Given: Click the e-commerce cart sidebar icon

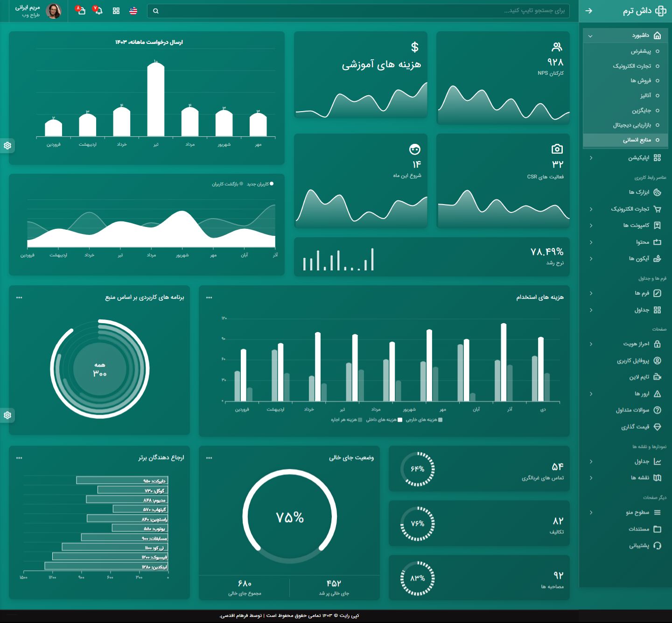Looking at the screenshot, I should pos(657,209).
